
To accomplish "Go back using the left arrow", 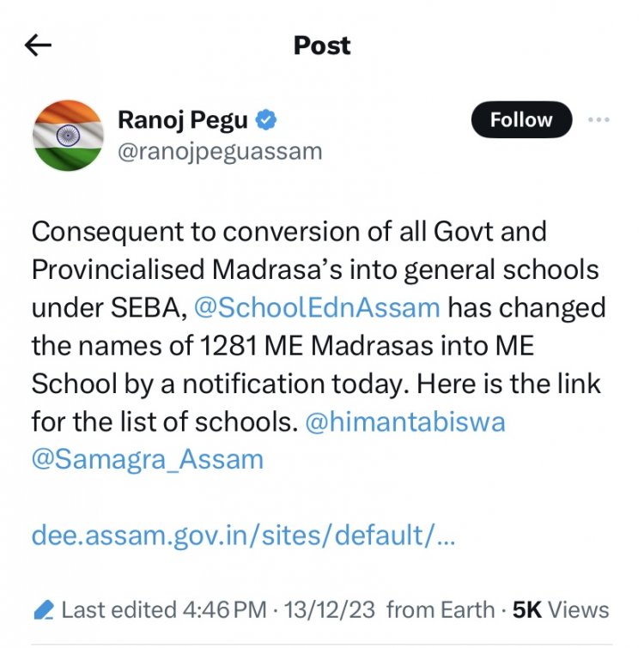I will pyautogui.click(x=39, y=45).
